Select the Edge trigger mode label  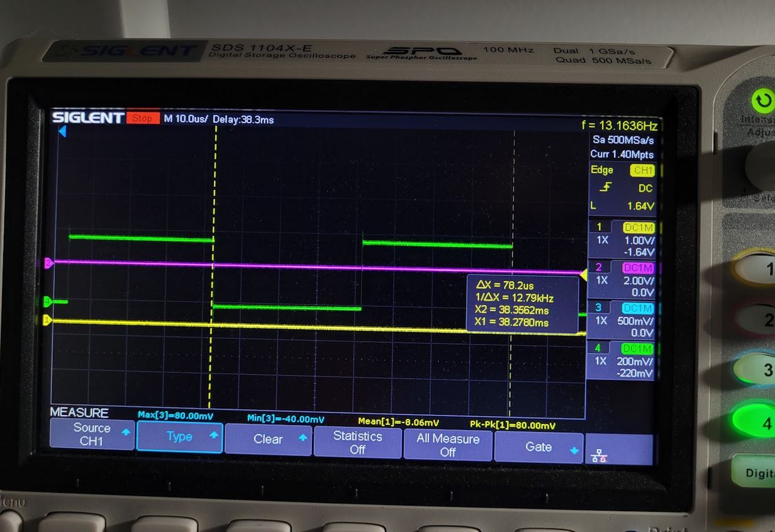pos(602,170)
